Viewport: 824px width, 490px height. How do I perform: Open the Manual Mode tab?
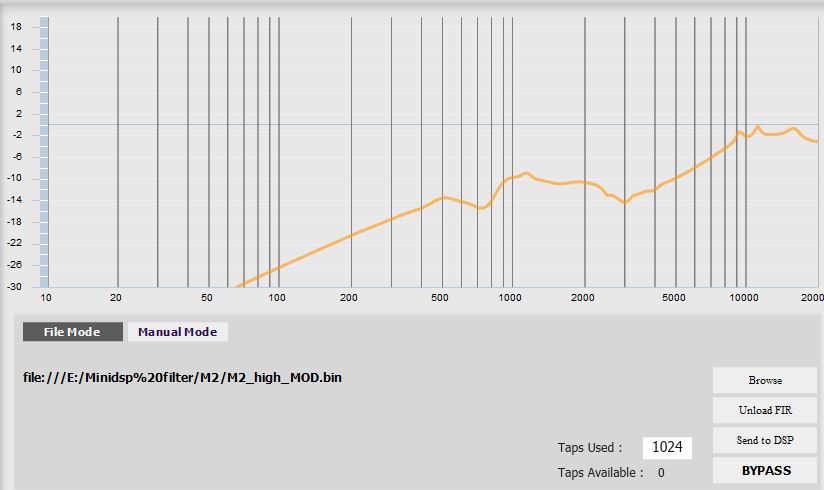178,332
